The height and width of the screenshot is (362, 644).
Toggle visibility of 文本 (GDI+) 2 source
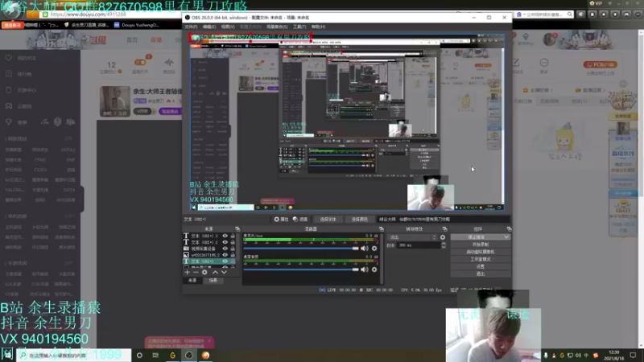tap(225, 242)
